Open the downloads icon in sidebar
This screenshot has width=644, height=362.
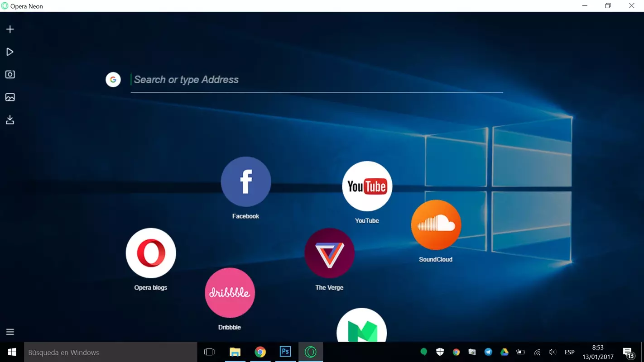point(10,120)
